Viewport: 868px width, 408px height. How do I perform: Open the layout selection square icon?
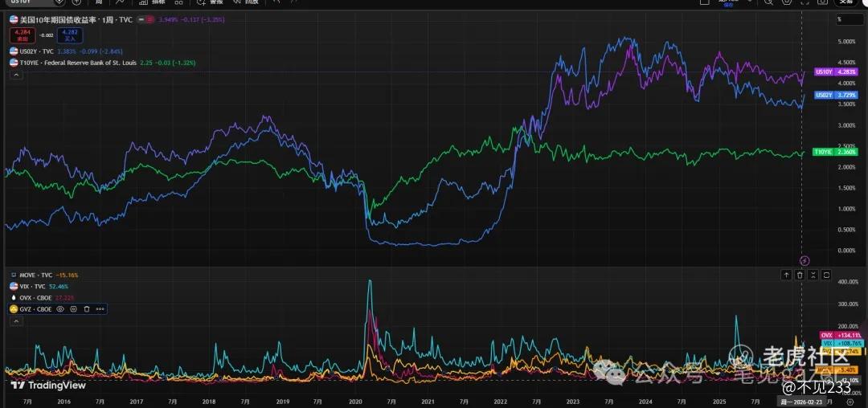click(x=704, y=2)
